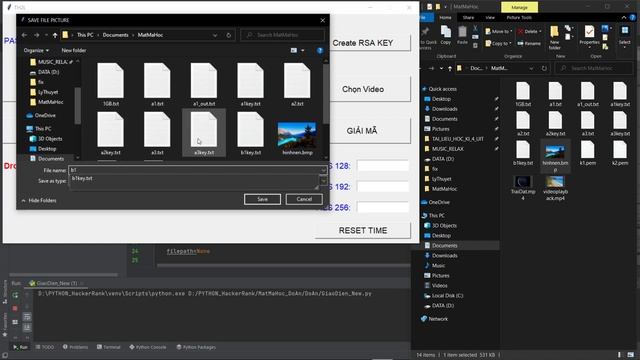Screen dimensions: 640x360
Task: Open Explorer help icon
Action: click(633, 18)
